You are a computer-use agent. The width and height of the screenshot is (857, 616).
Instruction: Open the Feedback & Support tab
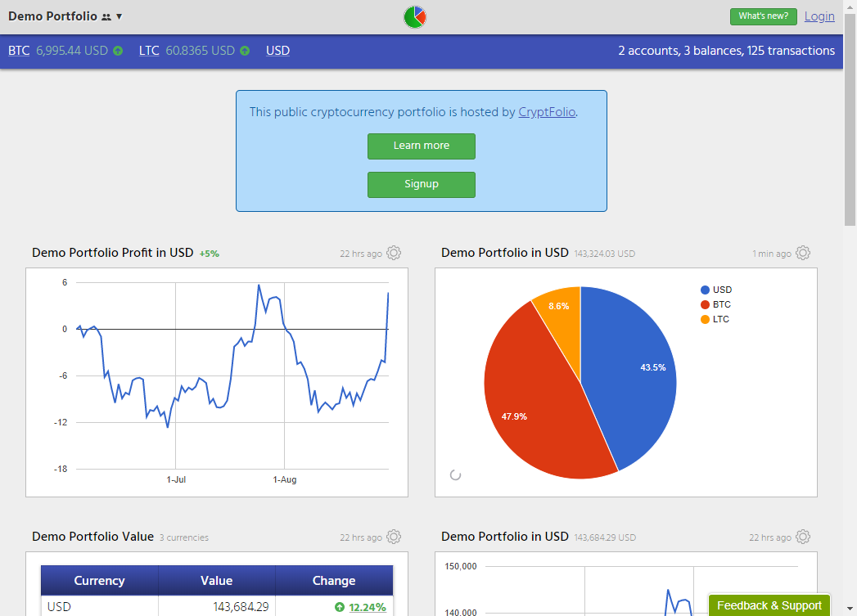(x=769, y=605)
